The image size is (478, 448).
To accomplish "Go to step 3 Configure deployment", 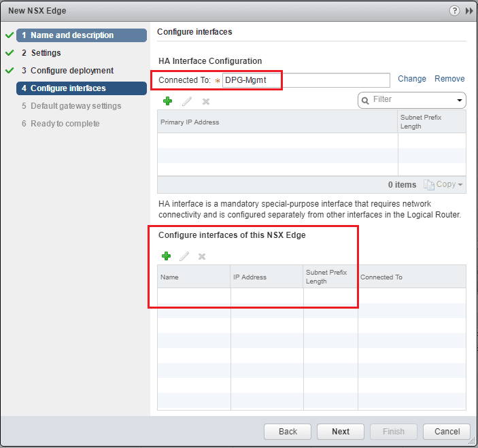I will pyautogui.click(x=68, y=71).
